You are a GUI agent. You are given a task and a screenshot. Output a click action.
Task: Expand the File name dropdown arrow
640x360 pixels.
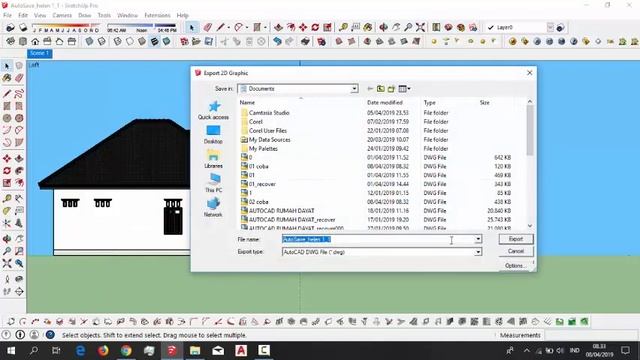point(478,239)
